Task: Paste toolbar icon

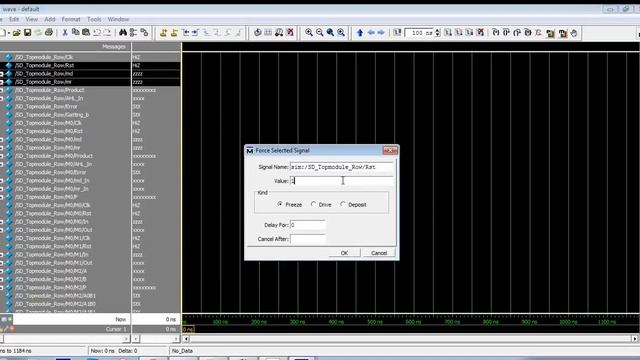Action: pos(86,33)
